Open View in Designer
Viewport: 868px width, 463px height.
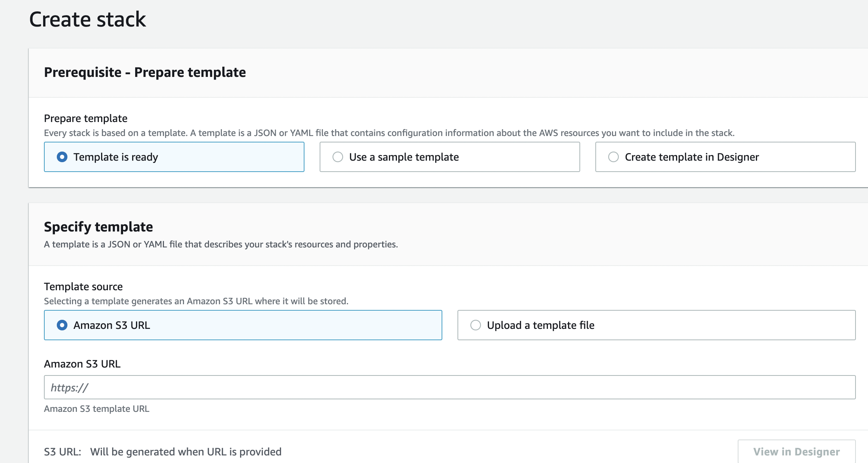pos(796,452)
